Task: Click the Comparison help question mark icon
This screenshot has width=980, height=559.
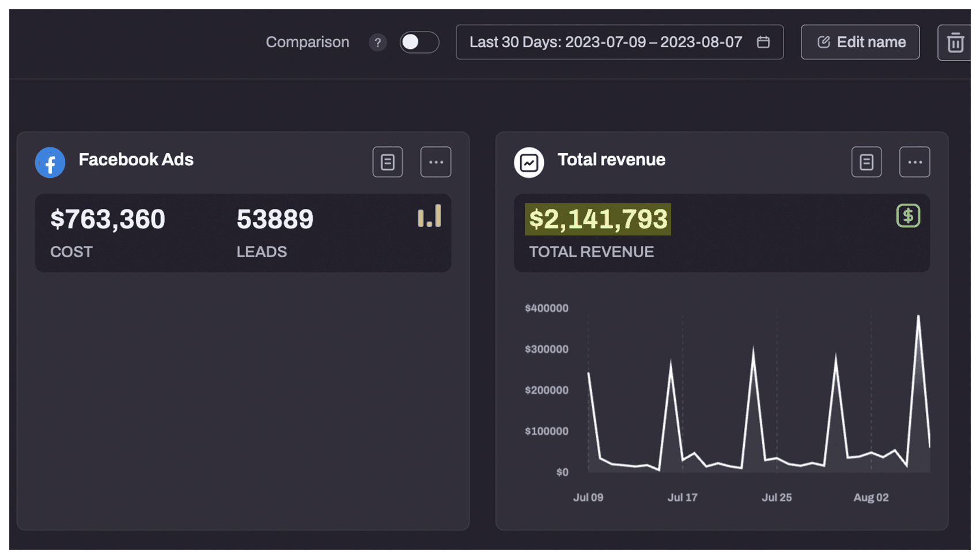Action: click(377, 43)
